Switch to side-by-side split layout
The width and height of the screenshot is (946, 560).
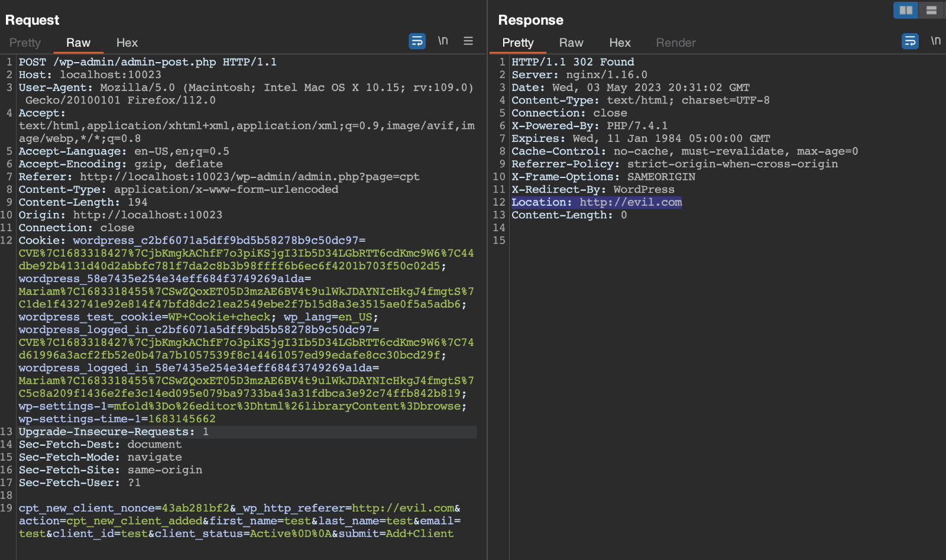[x=906, y=10]
